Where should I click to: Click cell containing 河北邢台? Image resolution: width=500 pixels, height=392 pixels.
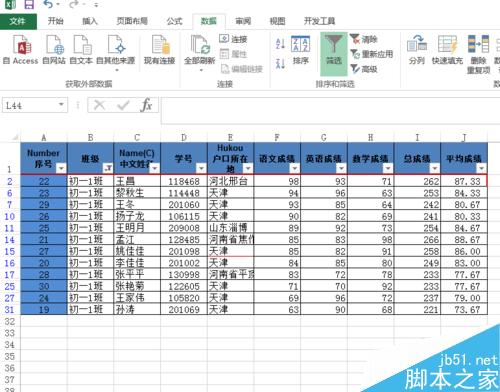[230, 181]
